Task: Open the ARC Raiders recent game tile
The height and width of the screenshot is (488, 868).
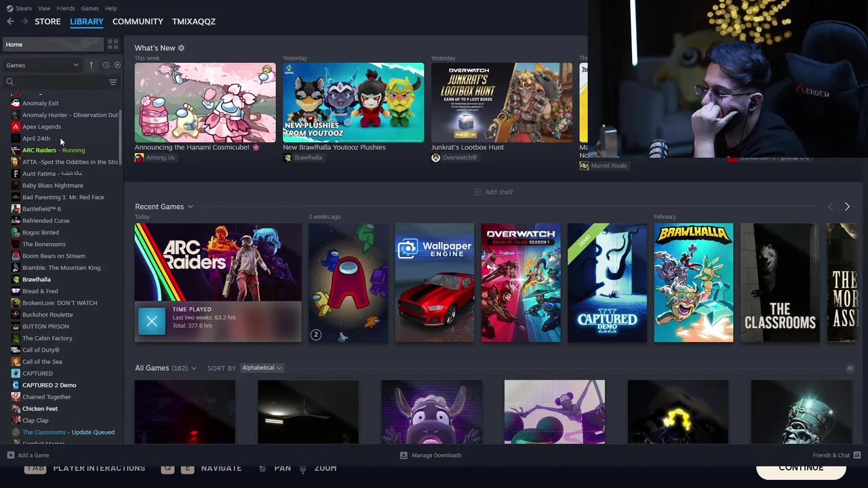Action: pos(218,262)
